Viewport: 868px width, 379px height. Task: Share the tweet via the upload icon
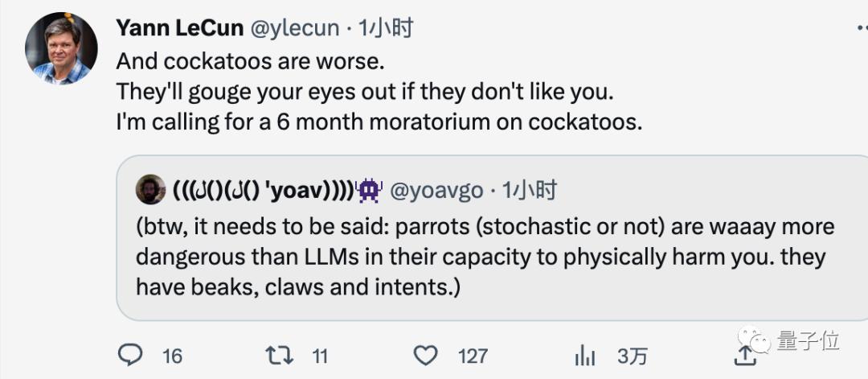[744, 355]
